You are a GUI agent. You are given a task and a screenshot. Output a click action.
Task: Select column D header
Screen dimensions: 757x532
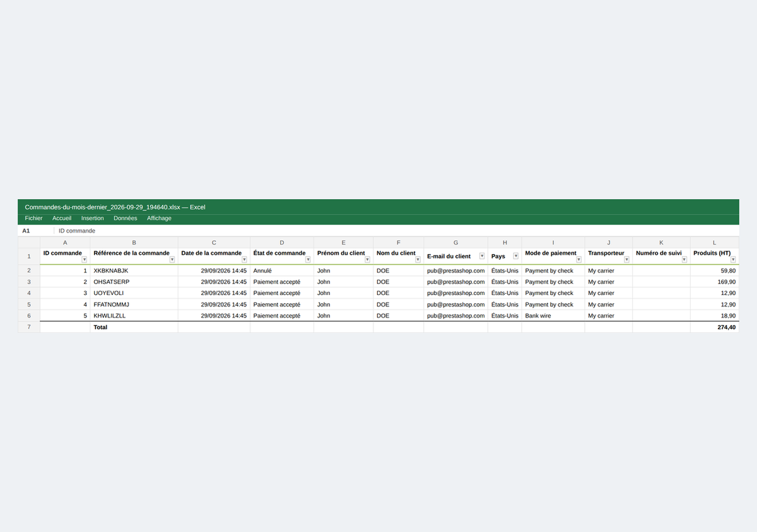(x=282, y=243)
